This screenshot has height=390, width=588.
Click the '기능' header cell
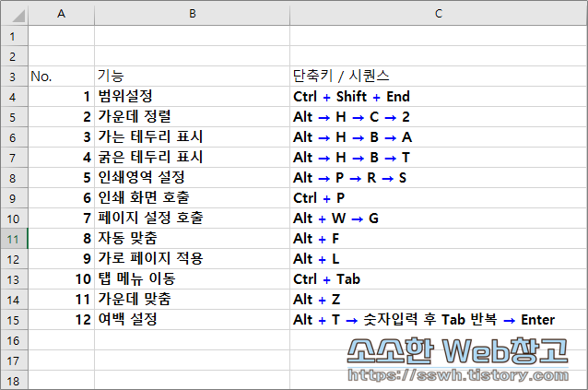(192, 77)
